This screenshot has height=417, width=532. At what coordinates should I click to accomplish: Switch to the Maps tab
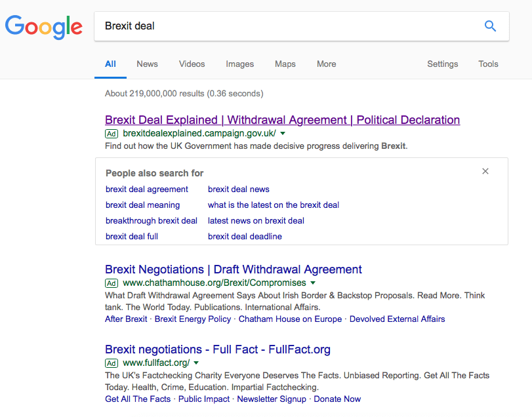pos(285,64)
